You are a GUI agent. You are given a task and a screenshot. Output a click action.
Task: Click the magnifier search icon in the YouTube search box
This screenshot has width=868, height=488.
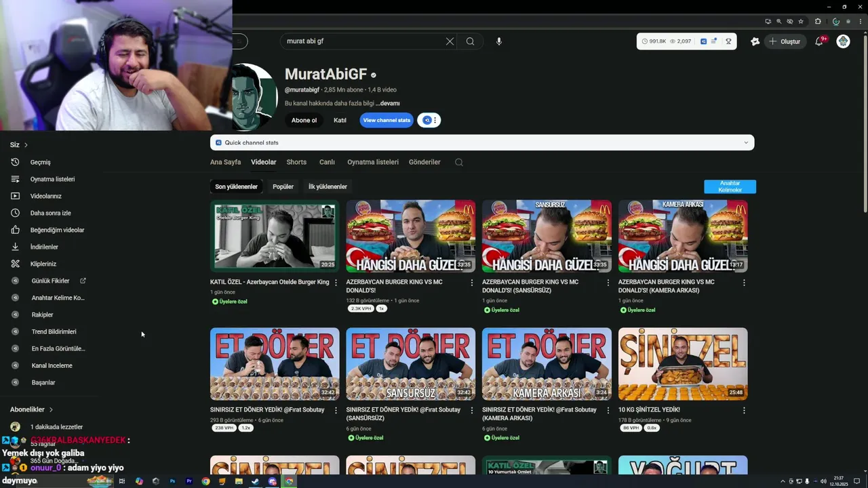(x=470, y=41)
